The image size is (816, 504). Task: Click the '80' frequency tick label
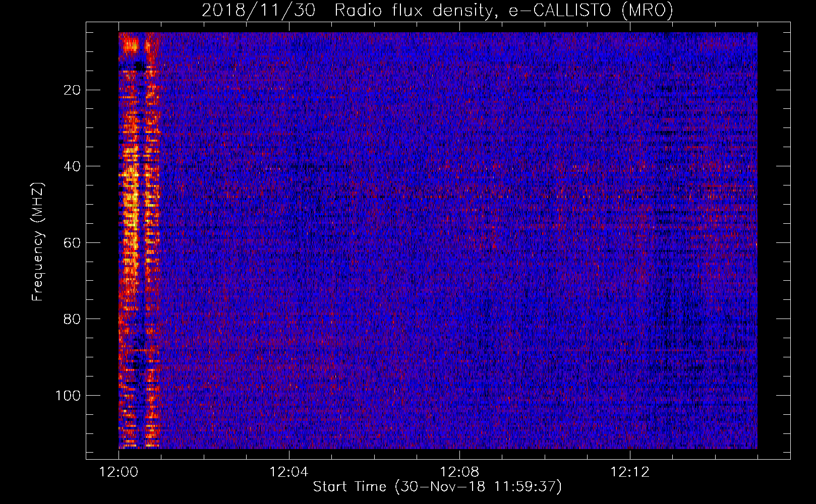(x=72, y=319)
